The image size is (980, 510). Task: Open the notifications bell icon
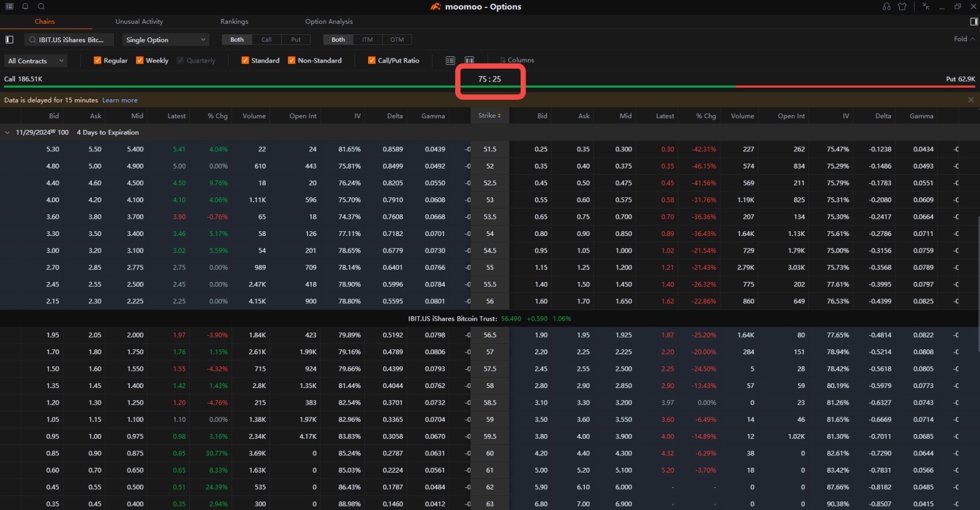pyautogui.click(x=25, y=6)
